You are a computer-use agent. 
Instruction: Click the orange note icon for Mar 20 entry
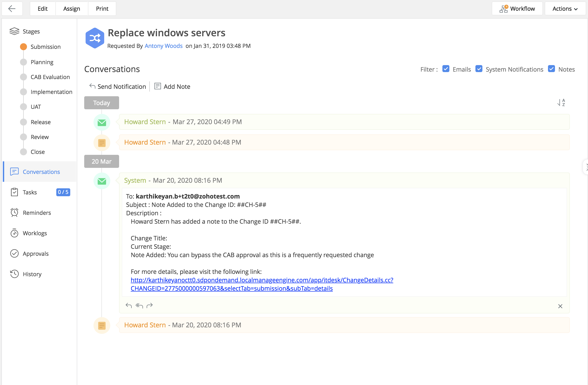coord(102,325)
